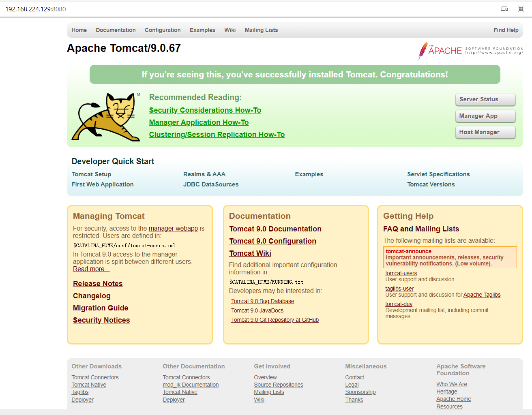
Task: Click Find Help in the navigation bar
Action: pyautogui.click(x=506, y=30)
